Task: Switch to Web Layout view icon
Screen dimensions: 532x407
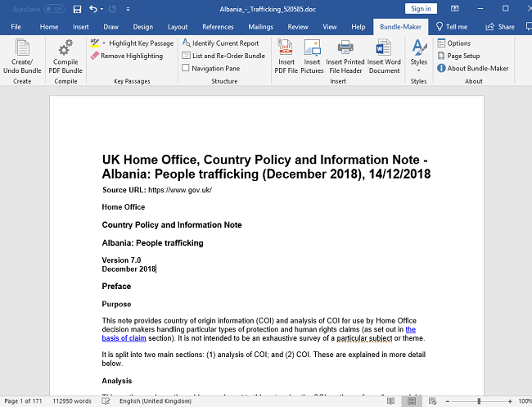Action: coord(433,401)
